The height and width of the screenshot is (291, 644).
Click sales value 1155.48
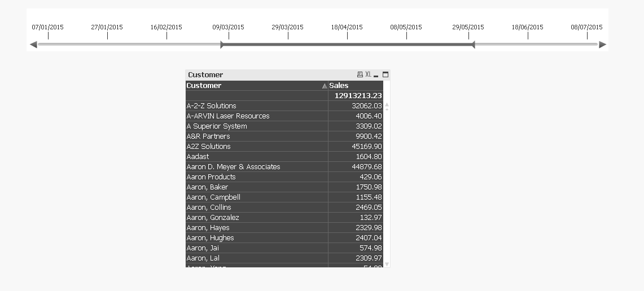point(356,197)
